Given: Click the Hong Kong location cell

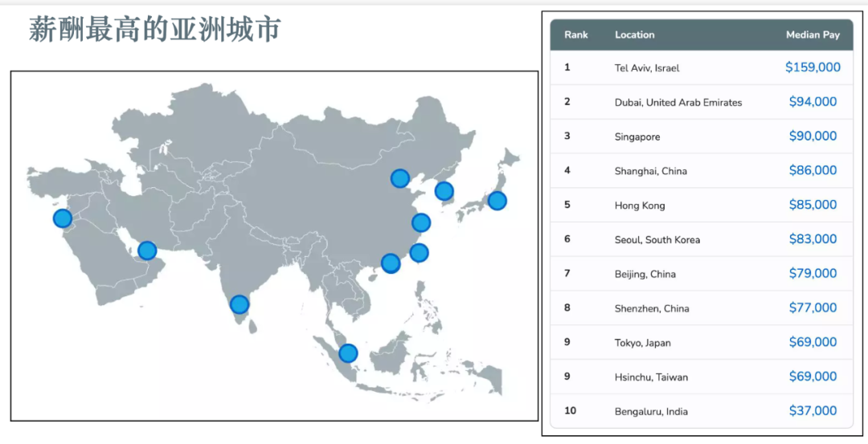Looking at the screenshot, I should point(640,206).
